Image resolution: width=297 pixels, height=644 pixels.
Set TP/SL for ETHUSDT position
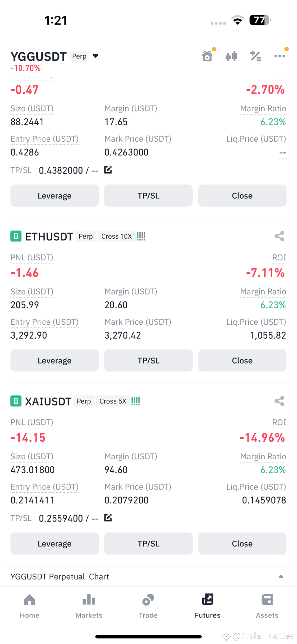(x=148, y=361)
